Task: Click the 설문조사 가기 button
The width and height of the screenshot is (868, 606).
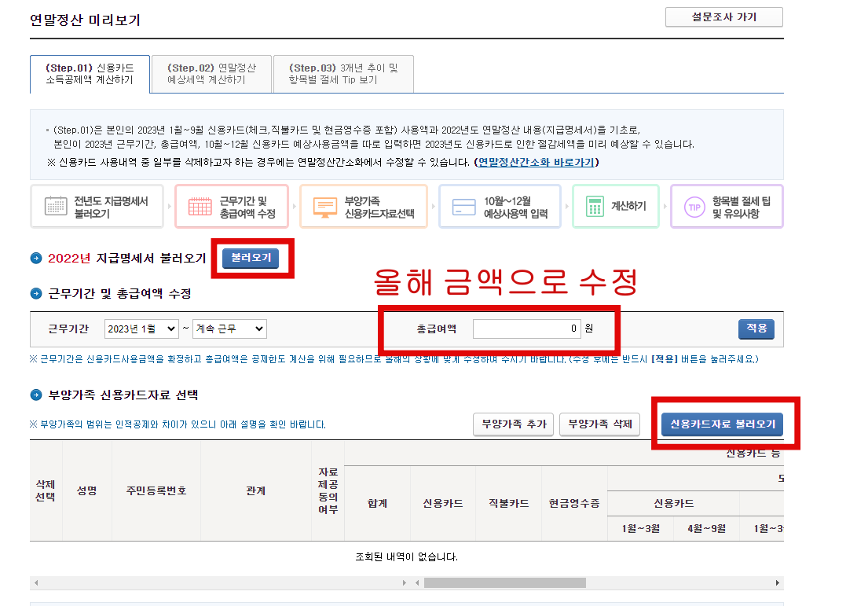Action: (723, 17)
